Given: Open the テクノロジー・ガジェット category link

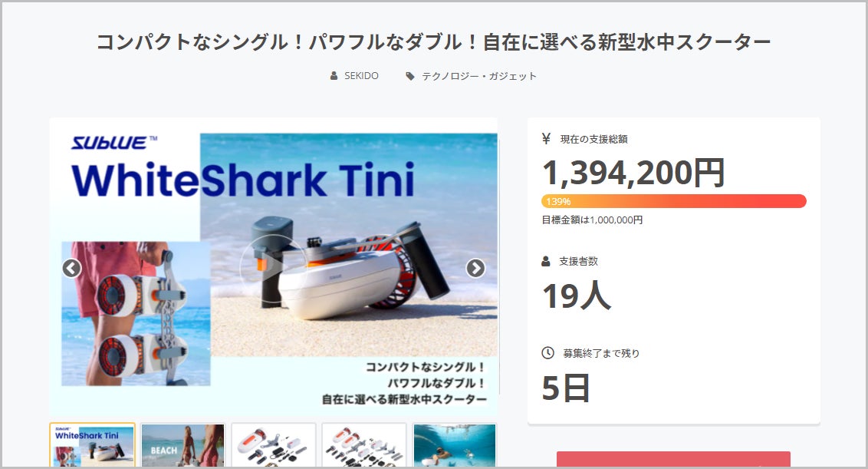Looking at the screenshot, I should (x=479, y=76).
